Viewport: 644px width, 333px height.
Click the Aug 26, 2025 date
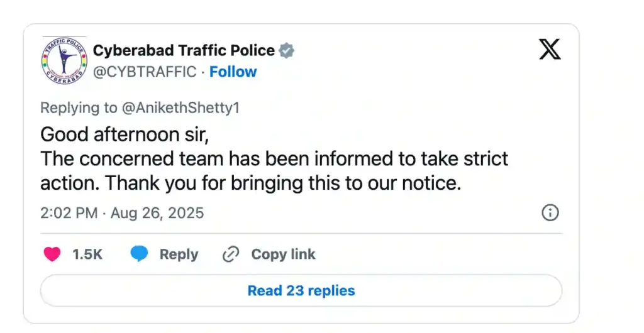(157, 213)
